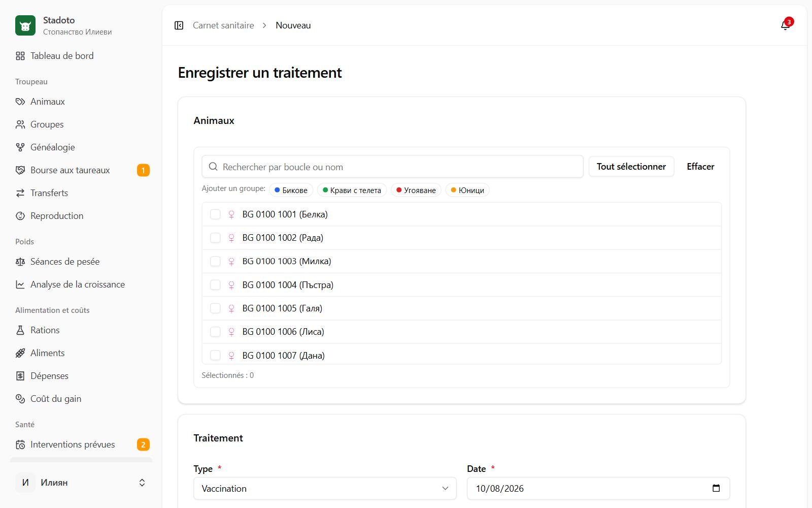Check the BG 0100 1002 (Рада) checkbox

(x=215, y=238)
